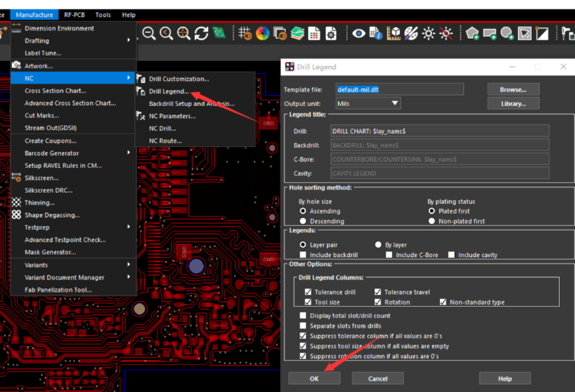Select Plated first sorting option

(431, 210)
